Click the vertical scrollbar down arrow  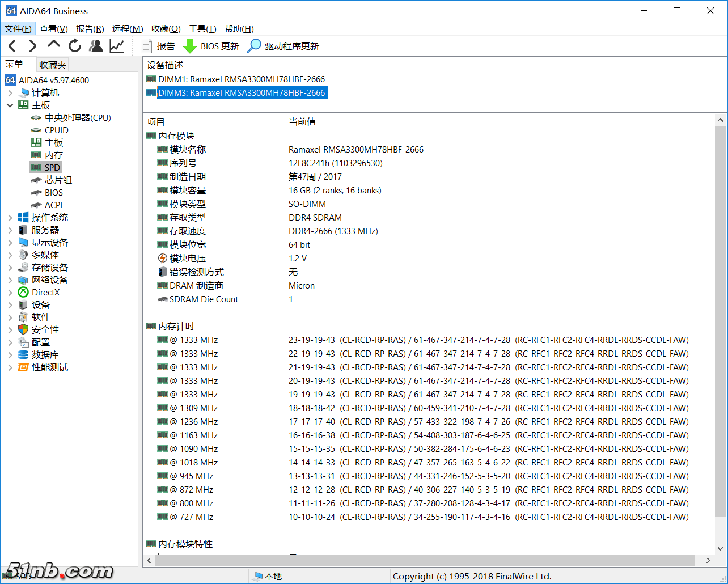pyautogui.click(x=721, y=548)
